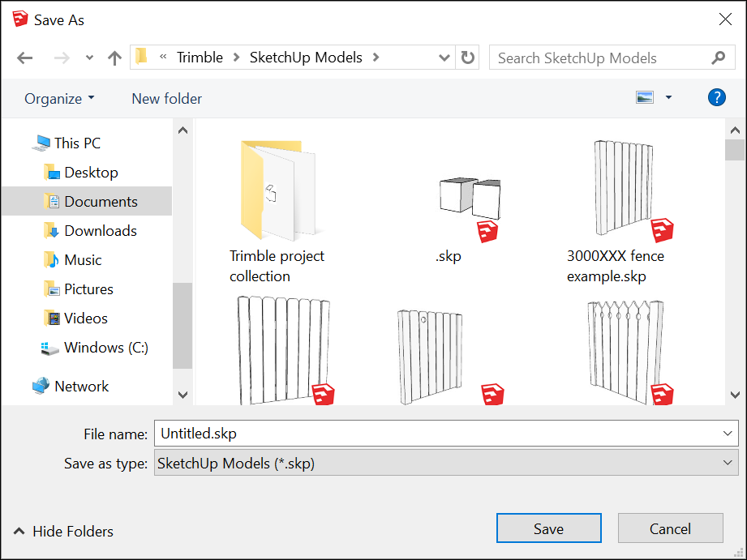Open the Organize menu
Screen dimensions: 747x560
[59, 99]
